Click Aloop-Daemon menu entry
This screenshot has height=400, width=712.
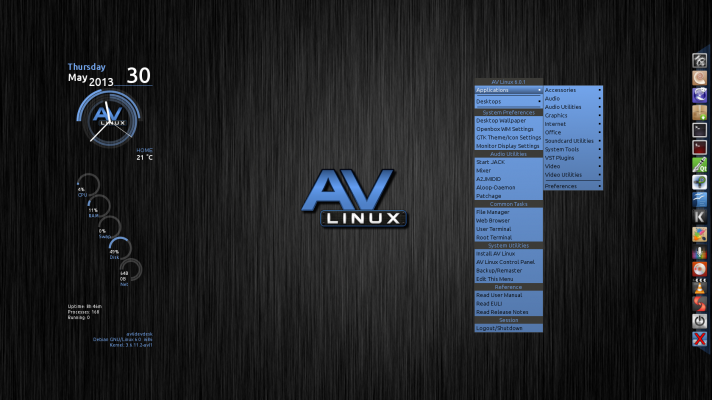[x=509, y=188]
